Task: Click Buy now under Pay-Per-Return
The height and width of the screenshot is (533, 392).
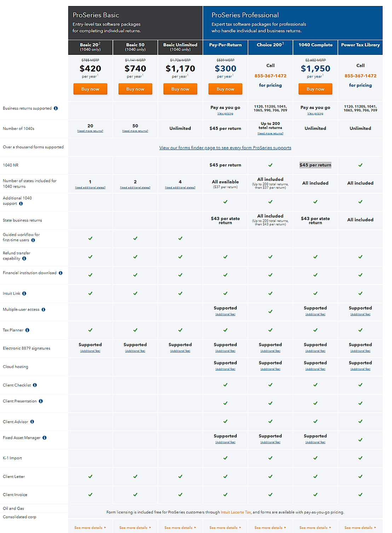Action: (x=225, y=89)
